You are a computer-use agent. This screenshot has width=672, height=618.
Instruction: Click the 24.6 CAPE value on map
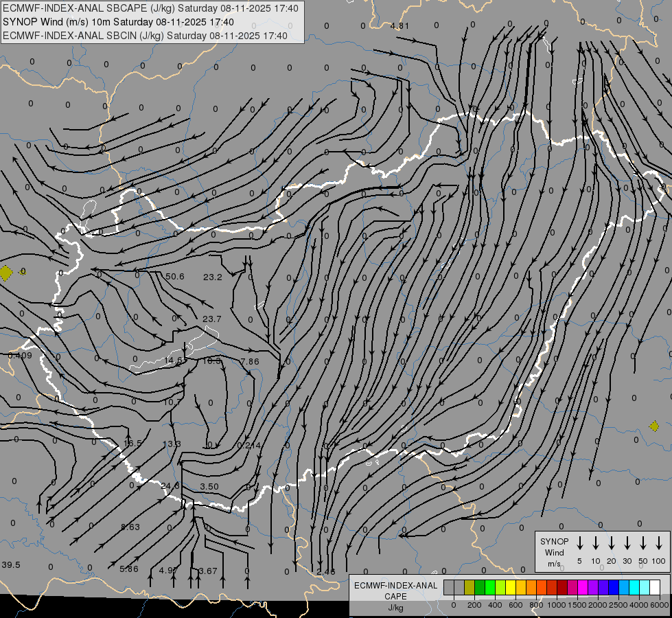click(x=170, y=486)
